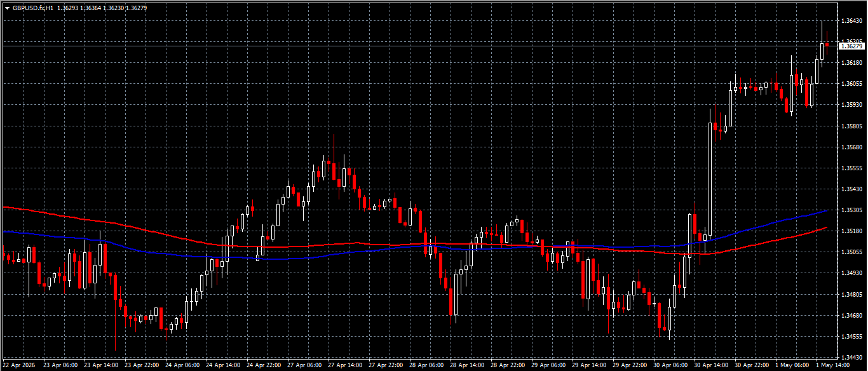This screenshot has width=868, height=371.
Task: Click the 23 Apr 06:00 time label
Action: click(x=61, y=366)
